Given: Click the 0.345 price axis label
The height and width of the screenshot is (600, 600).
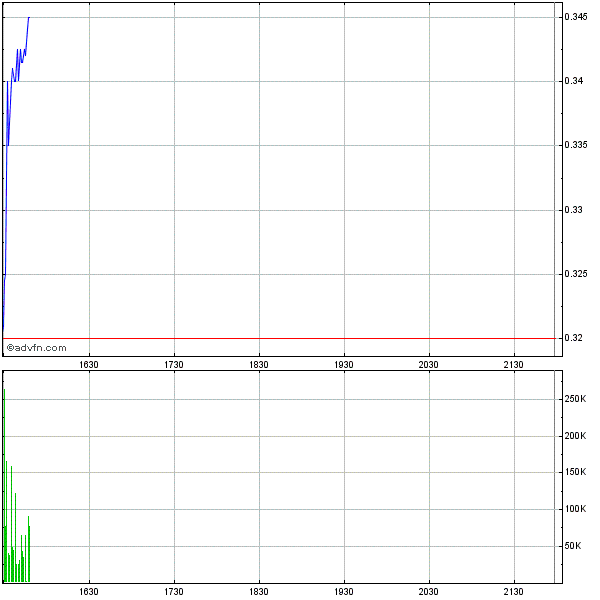Looking at the screenshot, I should pos(576,17).
